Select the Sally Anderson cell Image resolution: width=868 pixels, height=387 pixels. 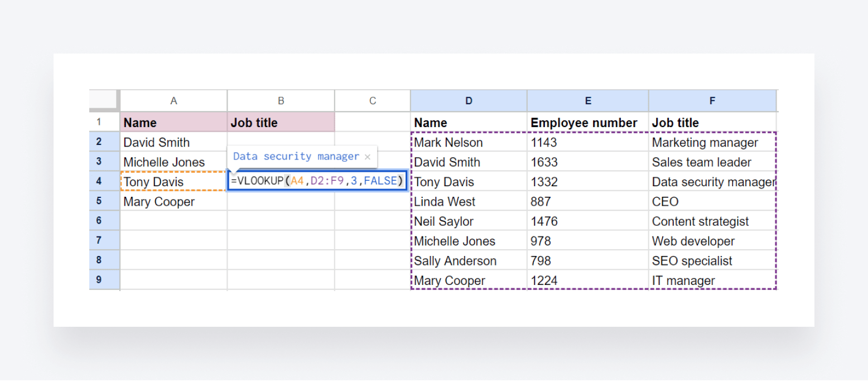coord(469,260)
